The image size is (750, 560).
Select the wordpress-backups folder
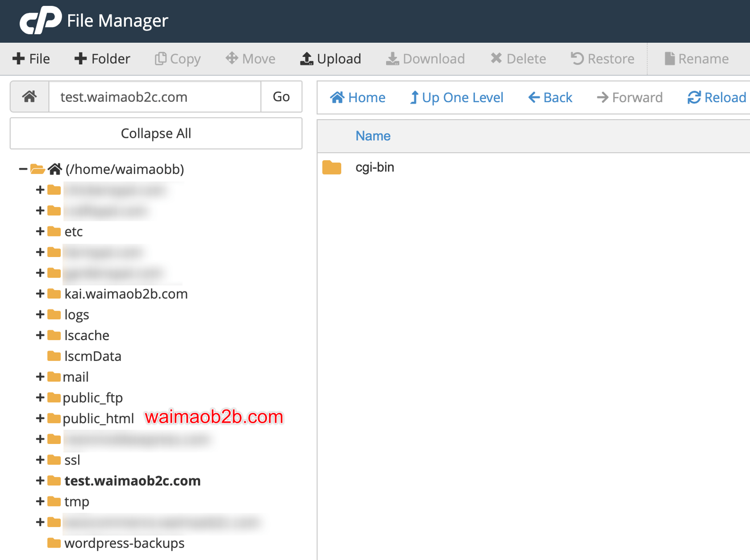[x=124, y=543]
